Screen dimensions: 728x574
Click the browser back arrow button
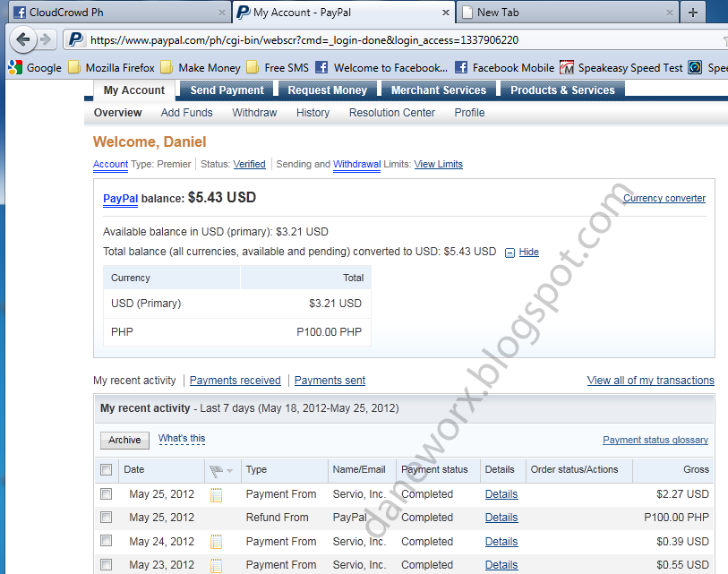pyautogui.click(x=22, y=40)
